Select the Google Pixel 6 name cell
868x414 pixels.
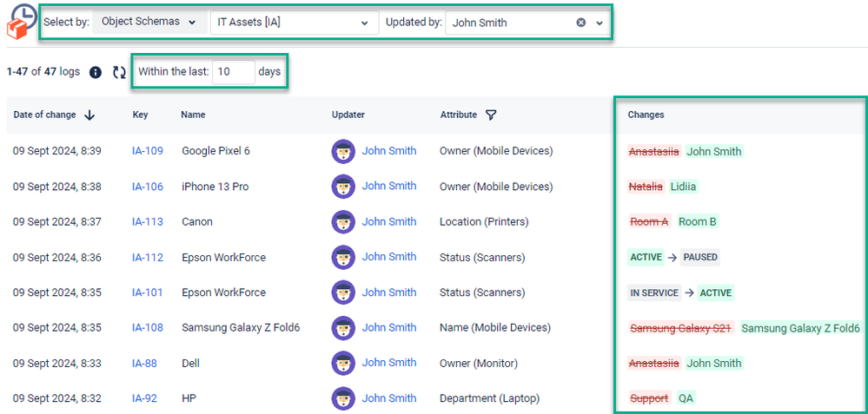click(x=215, y=151)
